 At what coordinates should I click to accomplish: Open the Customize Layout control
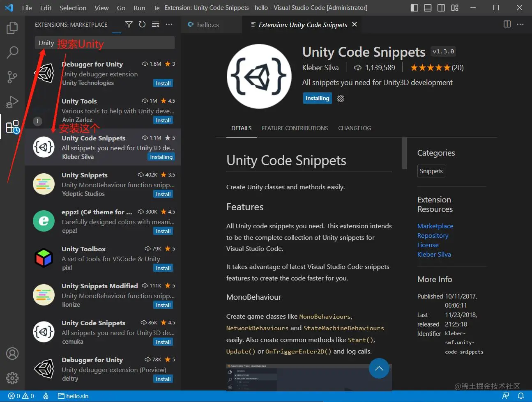coord(454,7)
